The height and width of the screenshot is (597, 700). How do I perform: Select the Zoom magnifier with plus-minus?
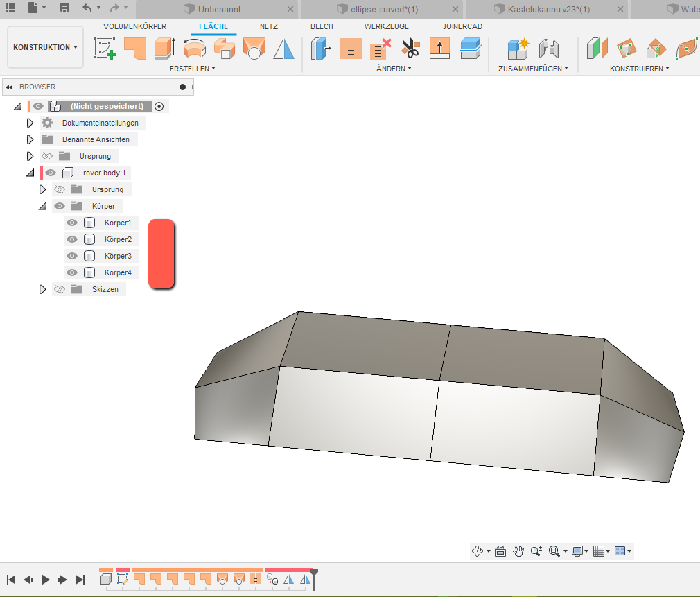pyautogui.click(x=536, y=551)
